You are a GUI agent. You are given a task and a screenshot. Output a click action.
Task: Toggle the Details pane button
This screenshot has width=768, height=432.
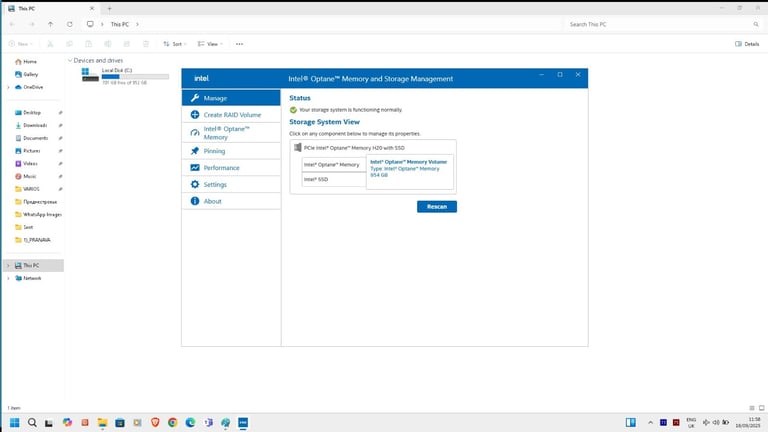tap(746, 44)
